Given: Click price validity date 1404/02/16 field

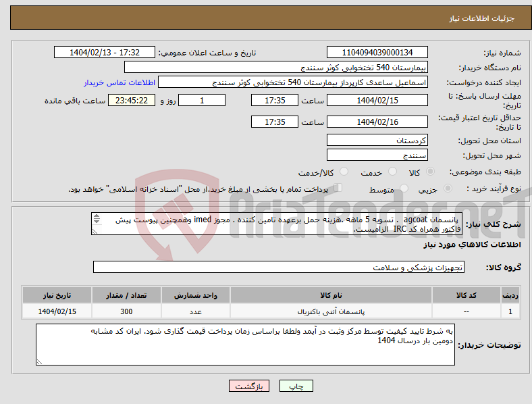Looking at the screenshot, I should pyautogui.click(x=377, y=122).
